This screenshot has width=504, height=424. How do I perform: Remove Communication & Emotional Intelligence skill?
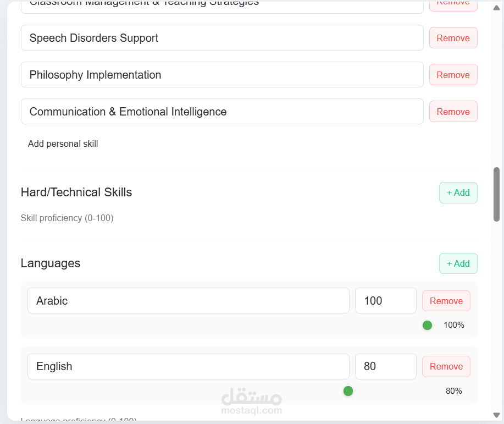453,112
